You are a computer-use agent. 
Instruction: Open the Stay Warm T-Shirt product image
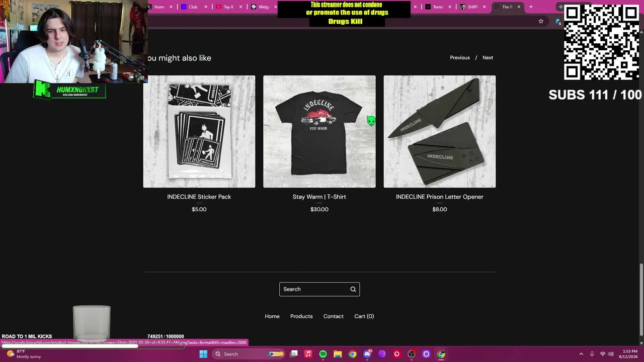[x=319, y=132]
